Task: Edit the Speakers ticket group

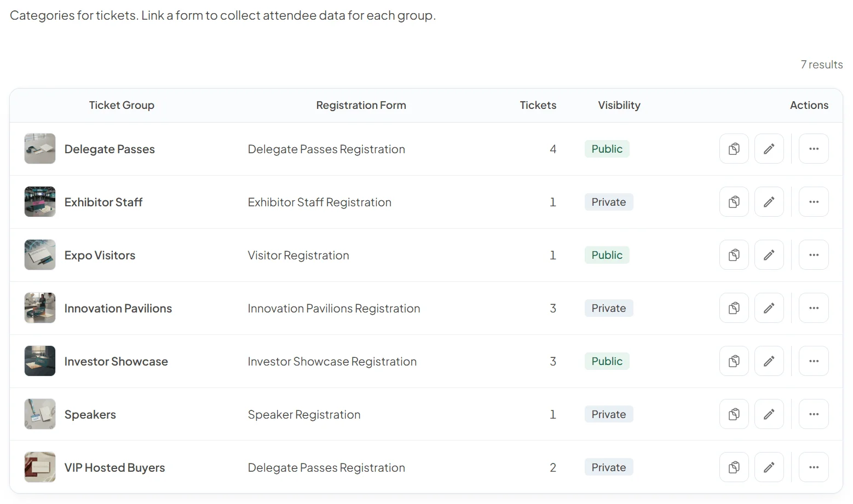Action: click(769, 414)
